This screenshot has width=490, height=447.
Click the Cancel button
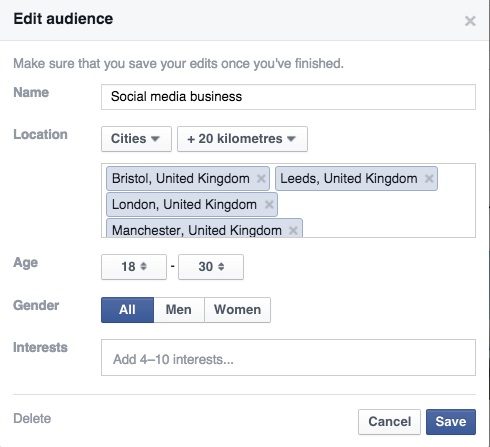pos(389,422)
